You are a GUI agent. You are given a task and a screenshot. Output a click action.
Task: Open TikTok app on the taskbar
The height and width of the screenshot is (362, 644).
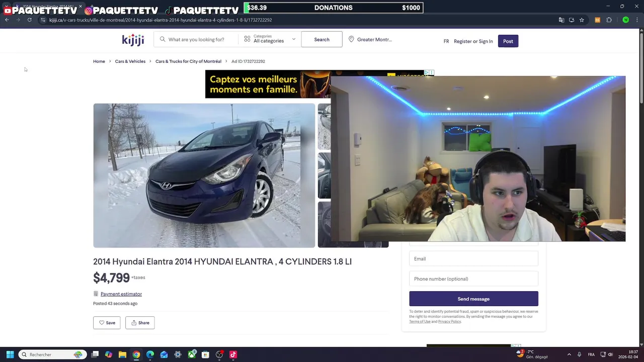(233, 354)
